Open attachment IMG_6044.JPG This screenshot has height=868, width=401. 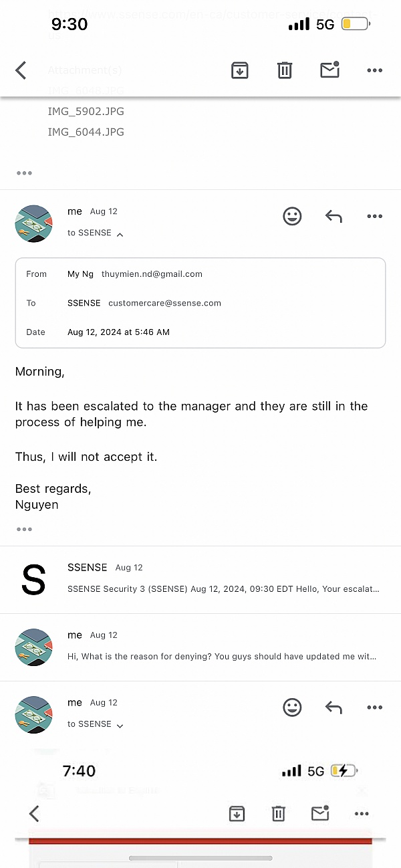point(86,132)
